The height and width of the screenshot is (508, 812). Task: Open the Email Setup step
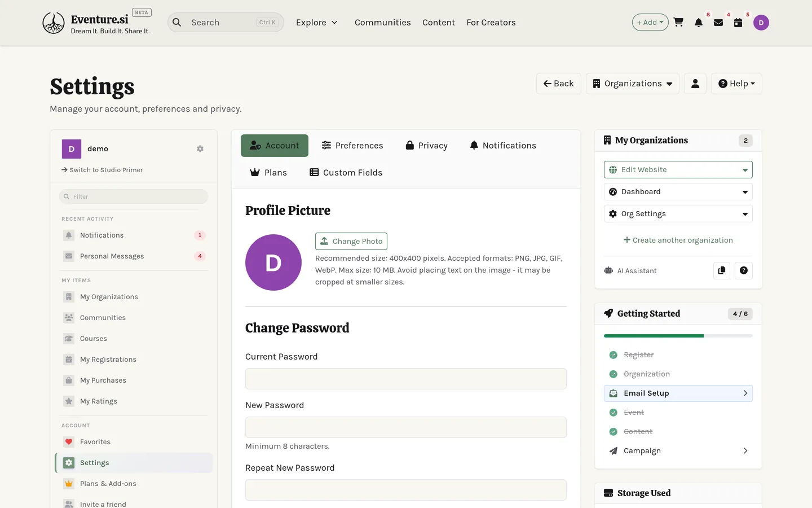tap(678, 393)
